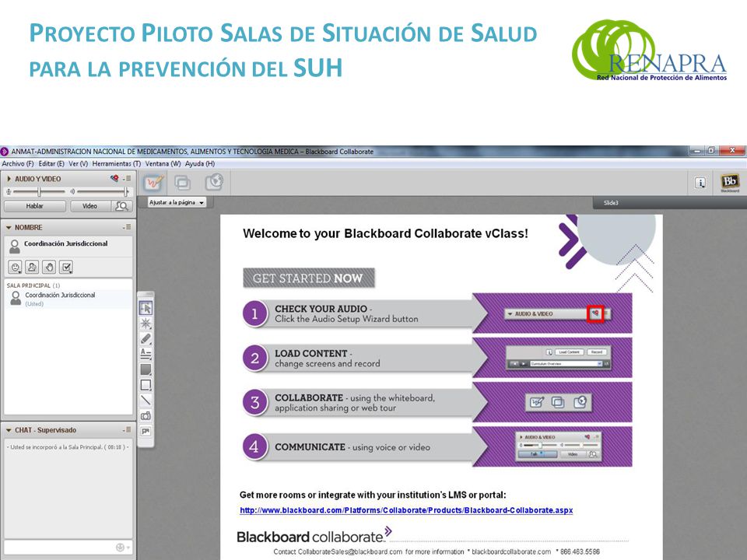This screenshot has width=747, height=560.
Task: Collapse the Chat panel
Action: click(9, 430)
